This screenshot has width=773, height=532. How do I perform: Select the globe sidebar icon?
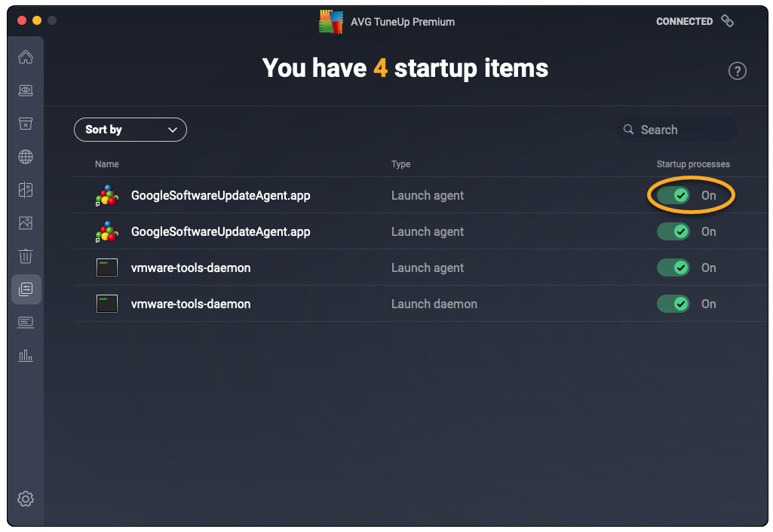[26, 157]
